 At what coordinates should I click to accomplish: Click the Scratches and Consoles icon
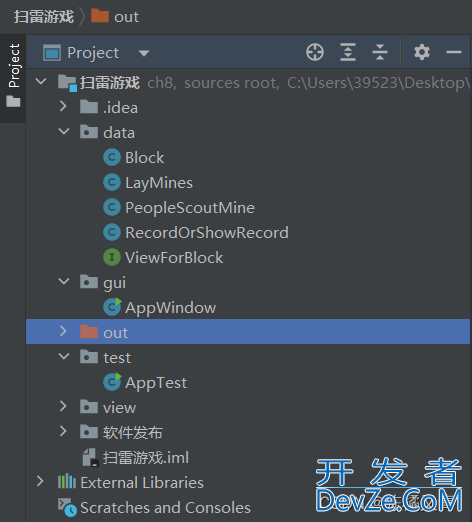click(x=67, y=507)
